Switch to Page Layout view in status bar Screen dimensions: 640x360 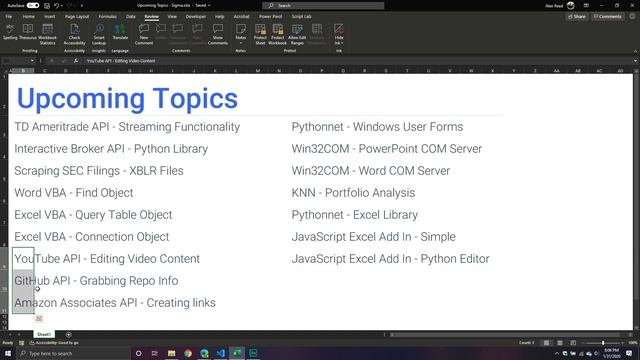pyautogui.click(x=560, y=343)
